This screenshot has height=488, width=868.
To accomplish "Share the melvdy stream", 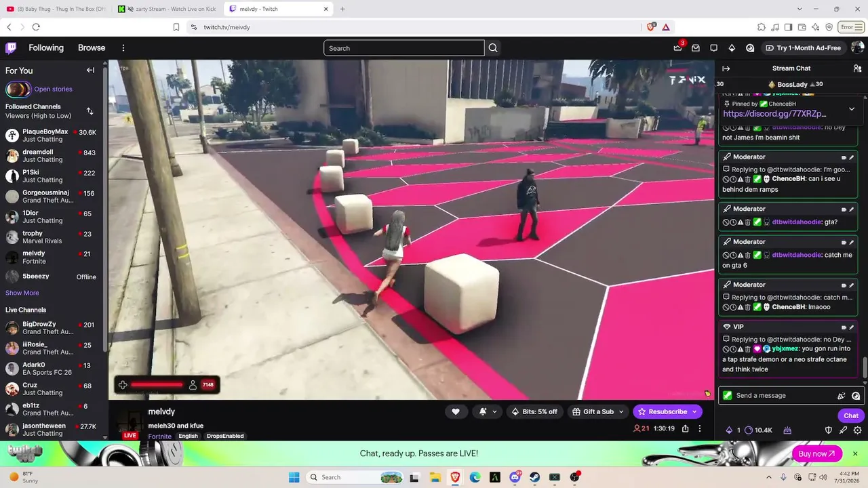I will (x=686, y=428).
